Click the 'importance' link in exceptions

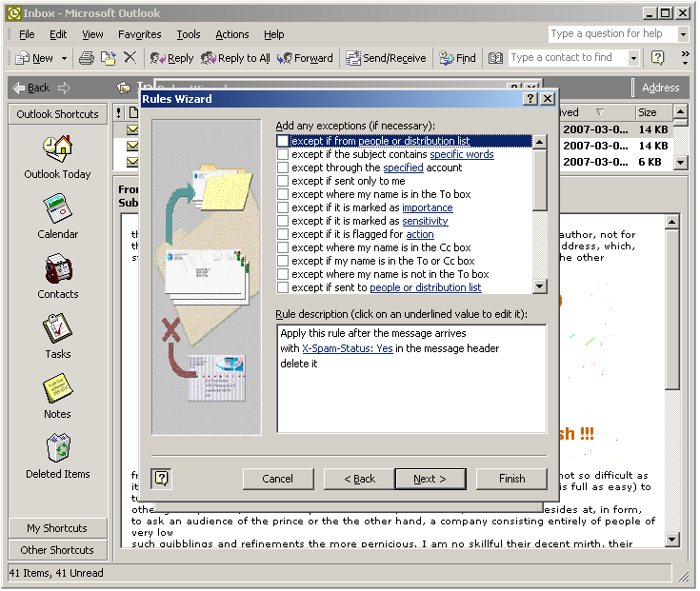point(428,207)
